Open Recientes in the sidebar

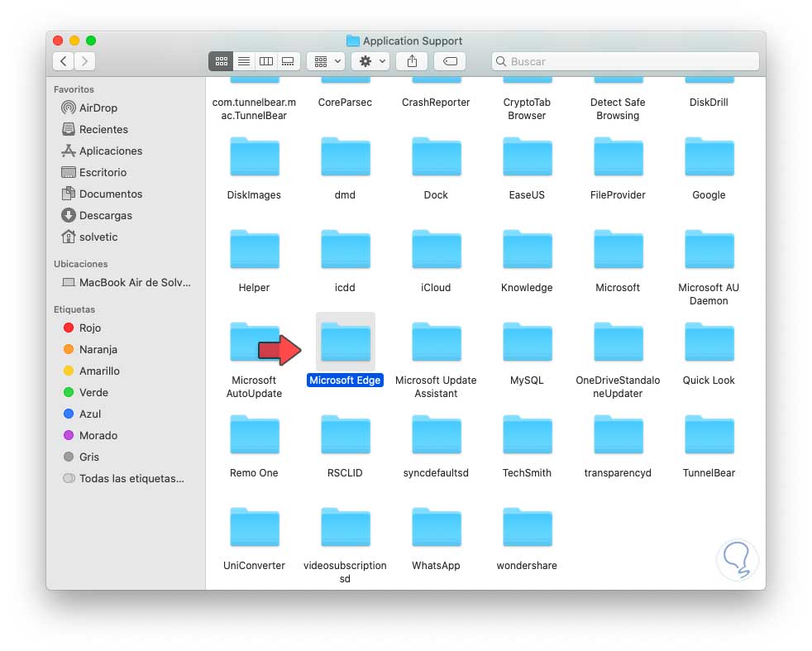click(94, 130)
